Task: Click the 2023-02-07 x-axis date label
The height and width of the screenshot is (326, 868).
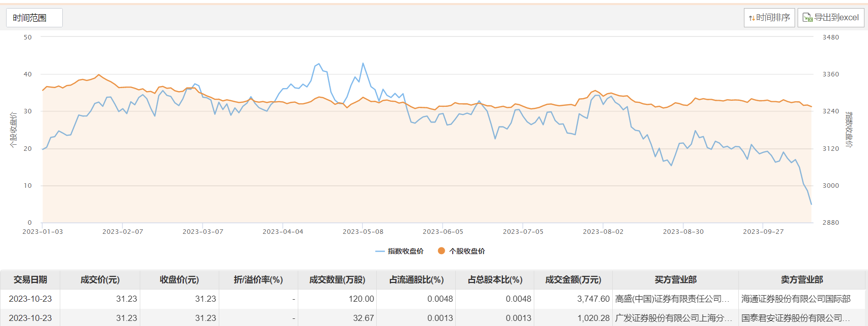Action: (x=123, y=232)
